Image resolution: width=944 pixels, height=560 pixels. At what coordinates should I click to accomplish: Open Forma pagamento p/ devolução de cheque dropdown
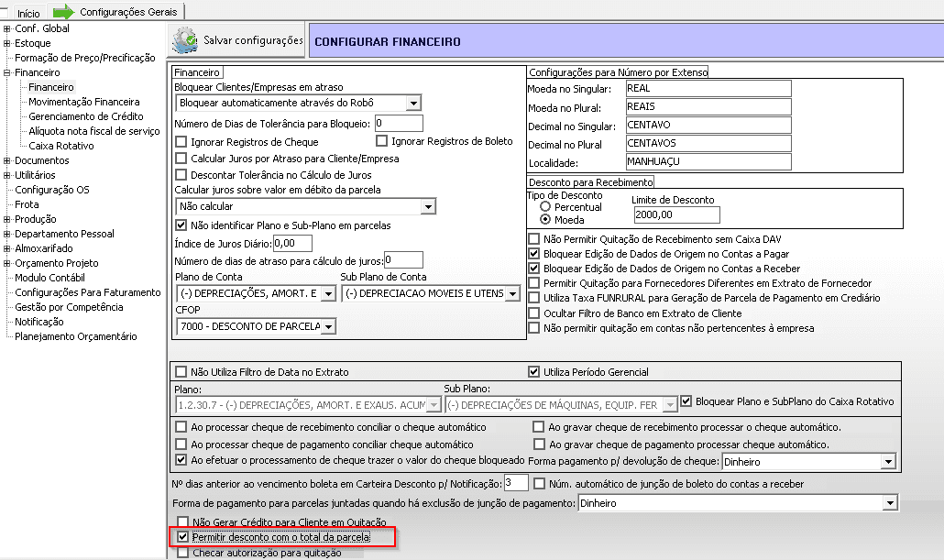click(x=888, y=462)
